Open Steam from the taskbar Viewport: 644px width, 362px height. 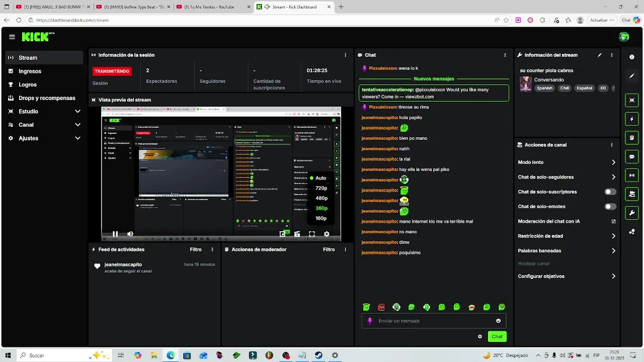pos(319,355)
